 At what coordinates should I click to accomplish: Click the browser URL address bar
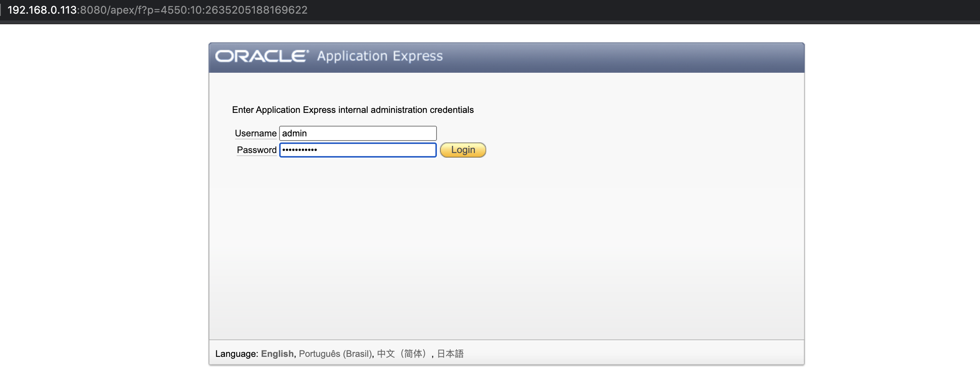pyautogui.click(x=157, y=10)
